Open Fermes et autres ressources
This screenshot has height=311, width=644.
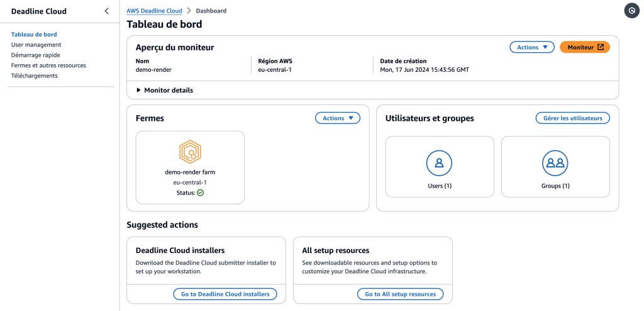(x=48, y=65)
